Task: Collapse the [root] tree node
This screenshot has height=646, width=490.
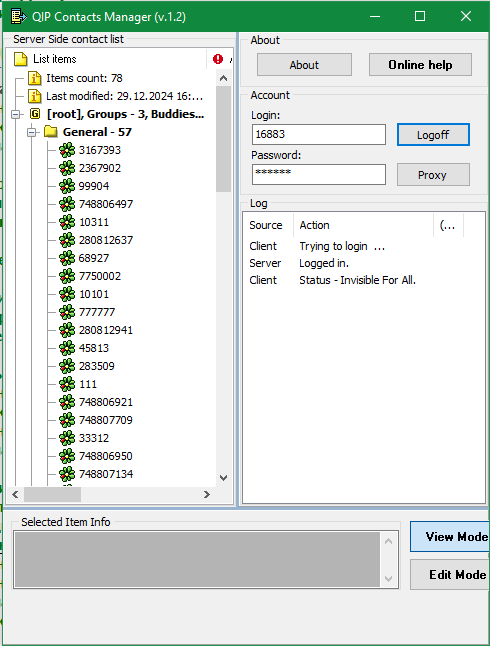Action: pos(16,114)
